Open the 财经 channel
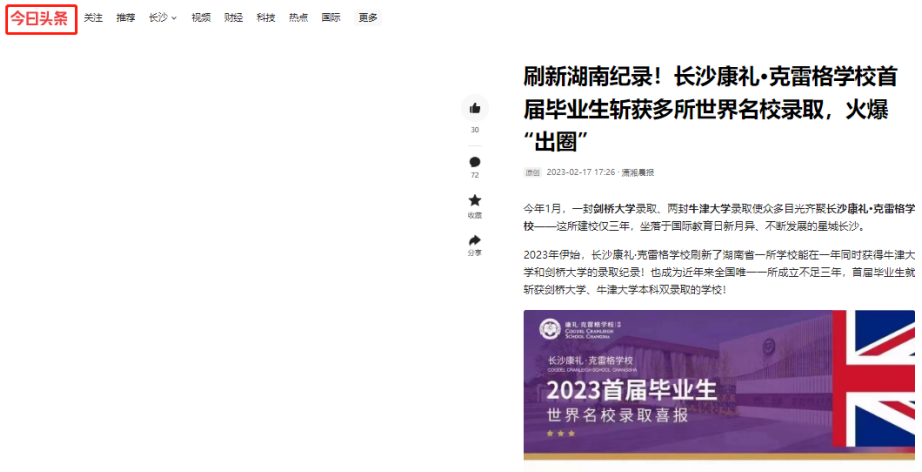The height and width of the screenshot is (472, 922). click(x=233, y=18)
